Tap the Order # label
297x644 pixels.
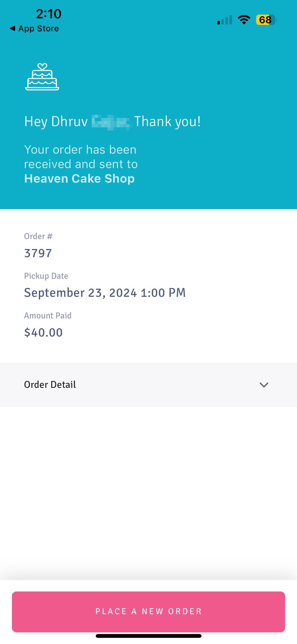[x=38, y=236]
